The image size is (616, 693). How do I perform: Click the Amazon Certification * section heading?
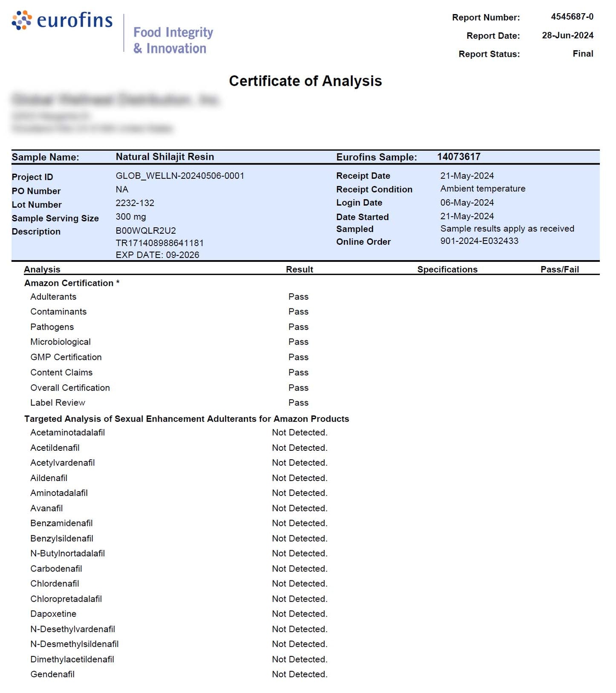pyautogui.click(x=72, y=283)
